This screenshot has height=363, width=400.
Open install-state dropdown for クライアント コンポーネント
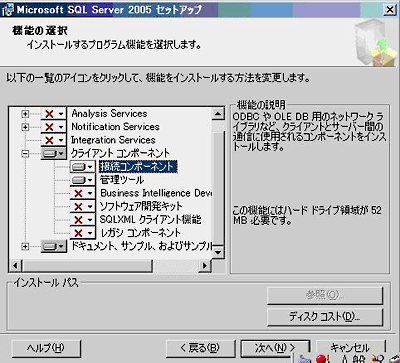pyautogui.click(x=54, y=154)
